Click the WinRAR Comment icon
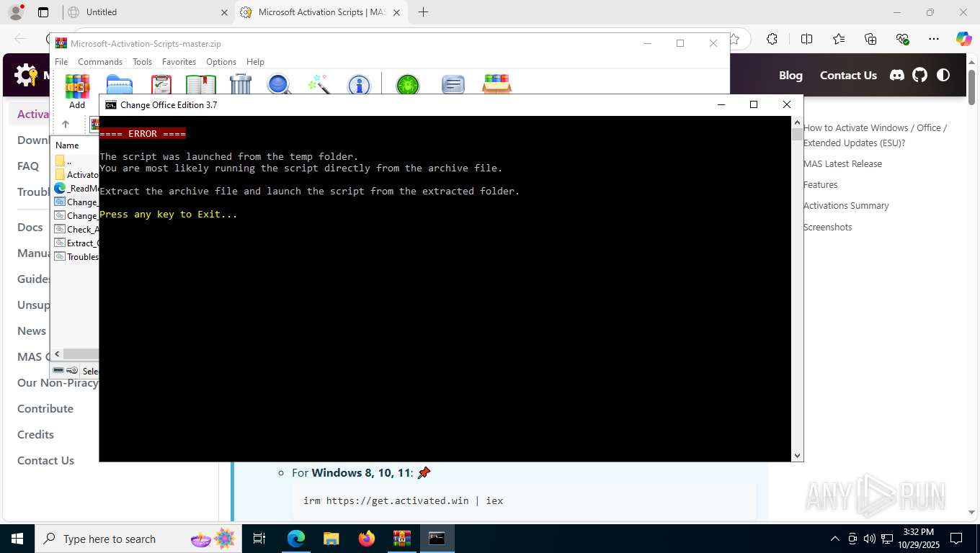Viewport: 980px width, 553px height. click(x=453, y=85)
